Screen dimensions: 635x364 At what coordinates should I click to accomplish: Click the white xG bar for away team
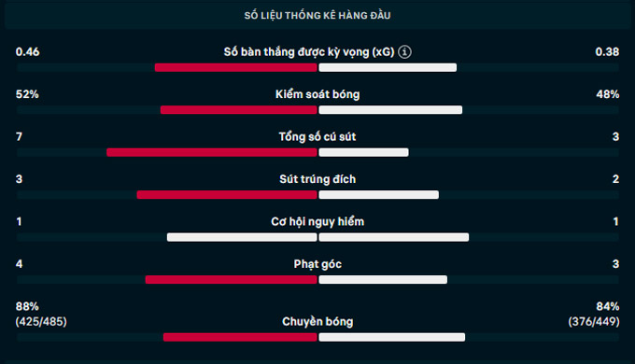388,67
